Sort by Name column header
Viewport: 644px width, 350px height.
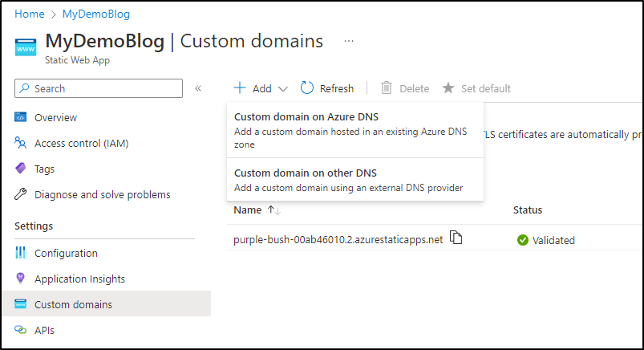pos(248,210)
